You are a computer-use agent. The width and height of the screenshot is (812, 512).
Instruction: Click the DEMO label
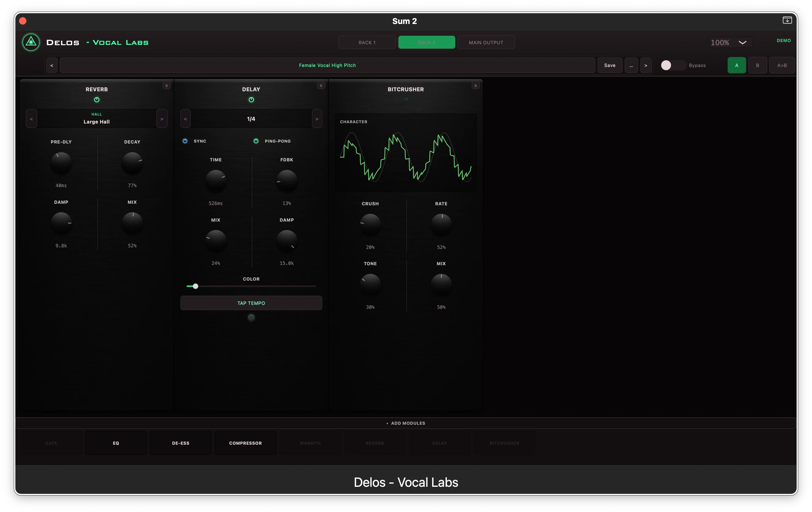click(784, 41)
